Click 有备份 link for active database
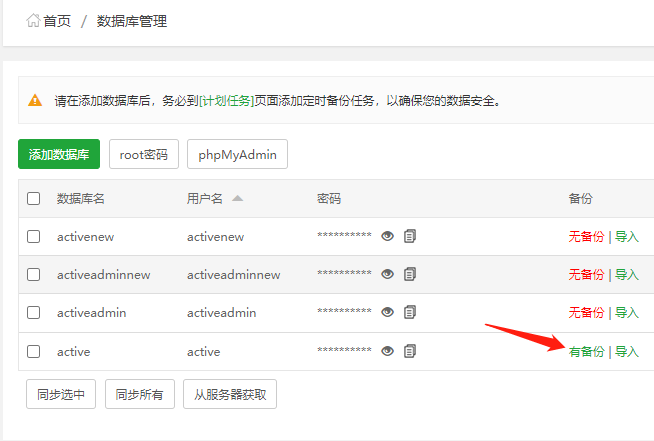The height and width of the screenshot is (441, 654). point(586,352)
